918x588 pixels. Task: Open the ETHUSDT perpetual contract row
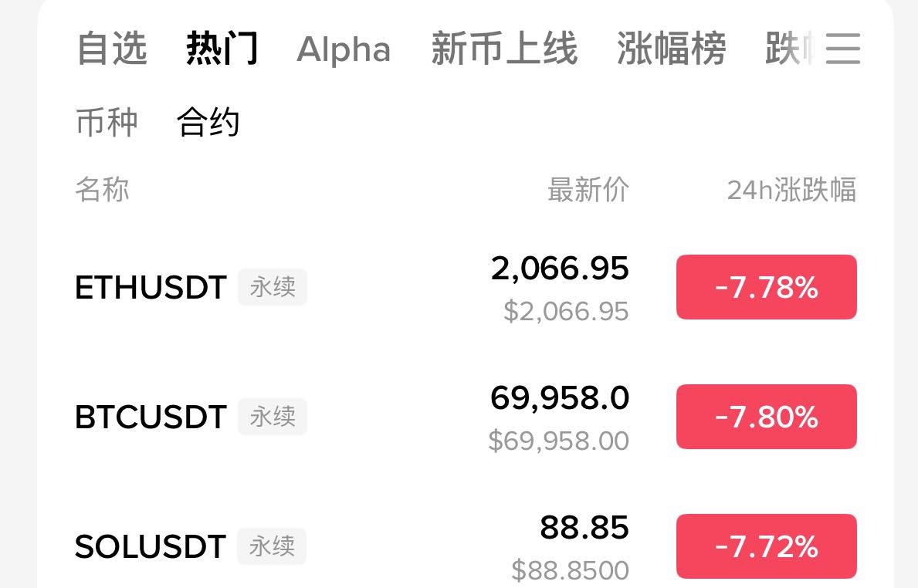pyautogui.click(x=151, y=288)
